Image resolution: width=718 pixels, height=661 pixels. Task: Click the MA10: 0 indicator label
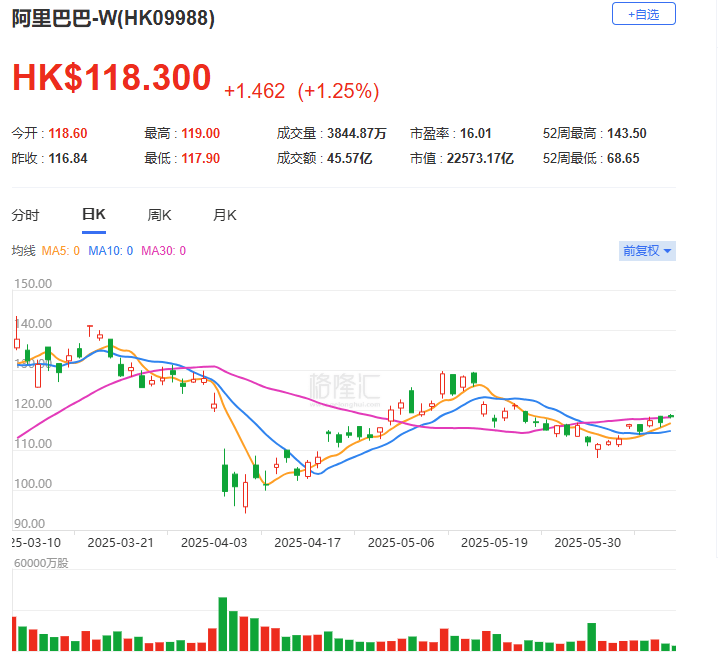110,251
